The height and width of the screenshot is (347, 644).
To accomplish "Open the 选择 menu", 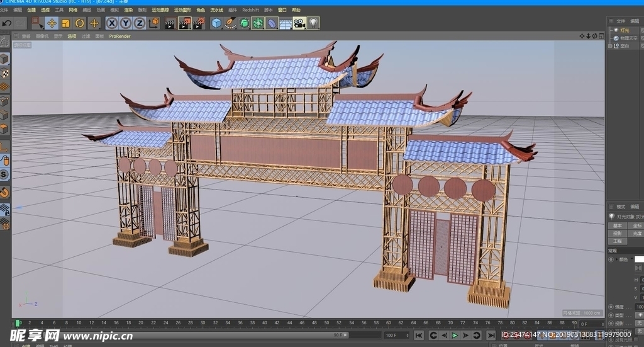I will click(x=45, y=10).
